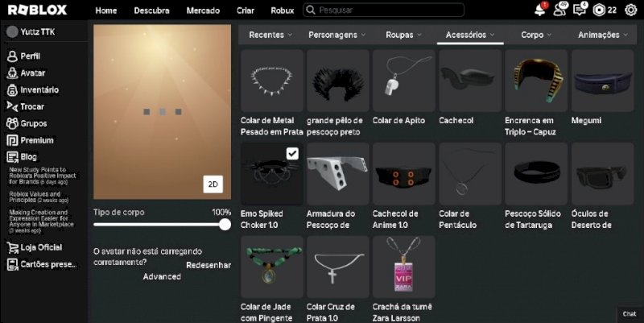Open Making Creation and Expression Easier post
This screenshot has height=323, width=644.
click(42, 222)
